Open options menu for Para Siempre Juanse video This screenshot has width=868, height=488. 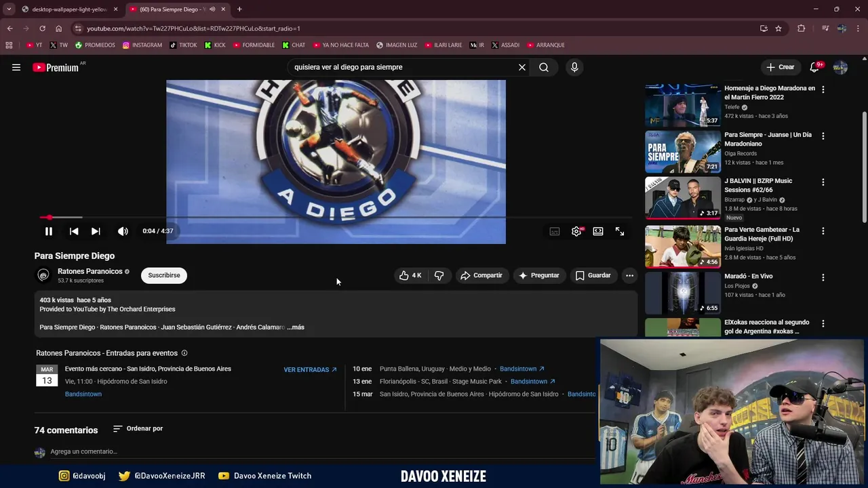tap(823, 136)
